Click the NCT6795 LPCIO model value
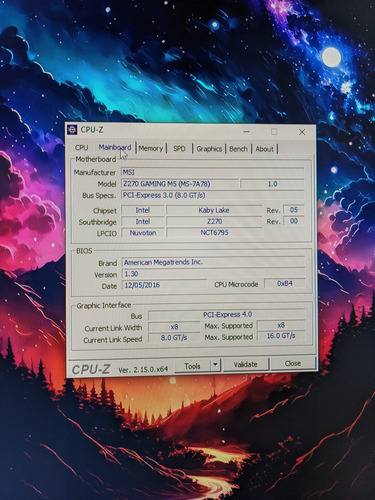Image resolution: width=375 pixels, height=500 pixels. (x=214, y=233)
